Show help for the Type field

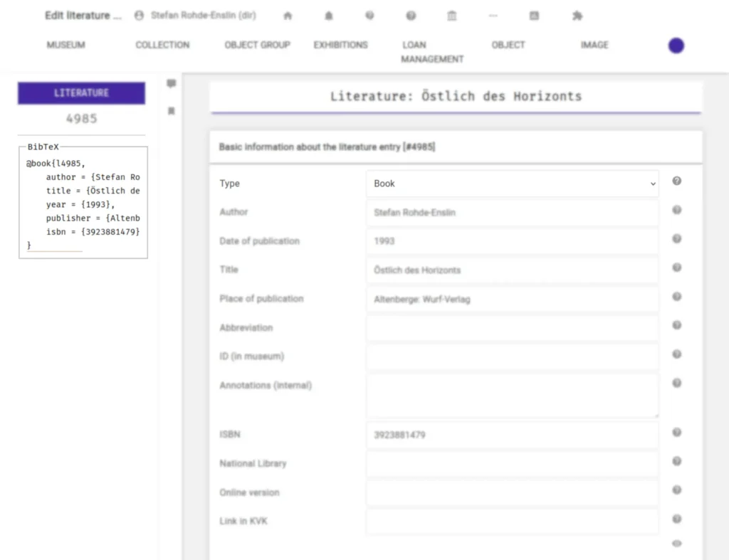click(677, 181)
